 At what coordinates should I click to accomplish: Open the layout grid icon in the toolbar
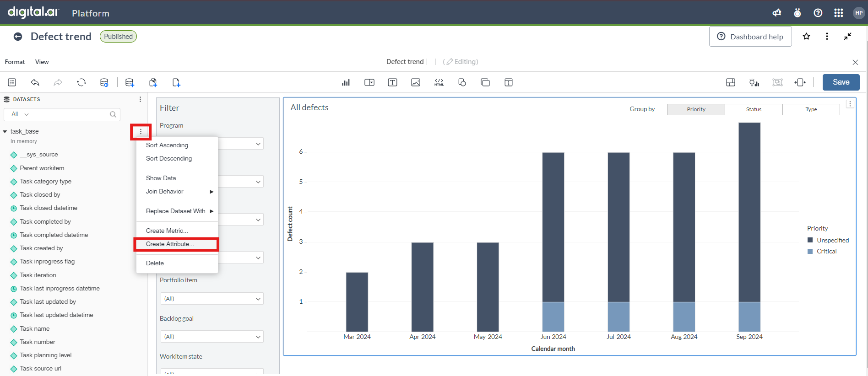[731, 82]
